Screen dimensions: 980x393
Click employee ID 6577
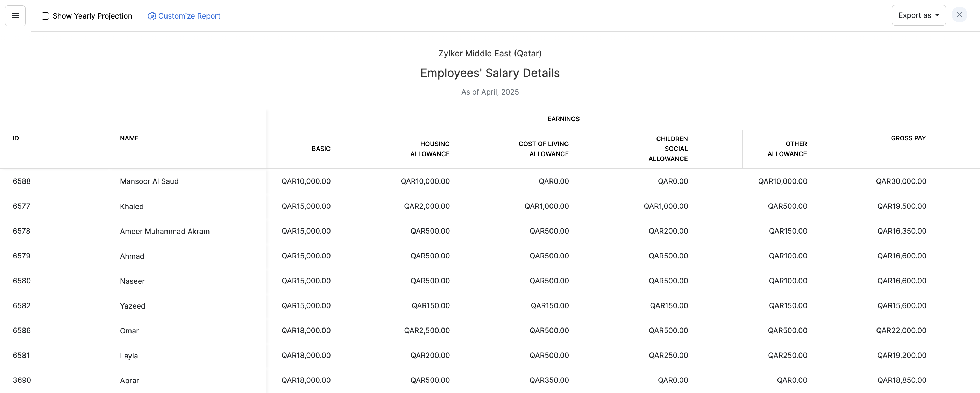point(21,206)
